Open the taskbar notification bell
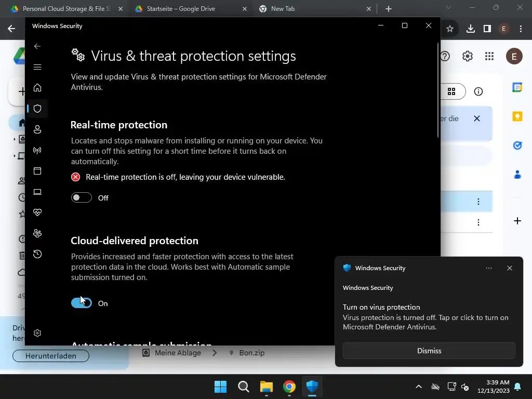This screenshot has width=532, height=399. [518, 387]
